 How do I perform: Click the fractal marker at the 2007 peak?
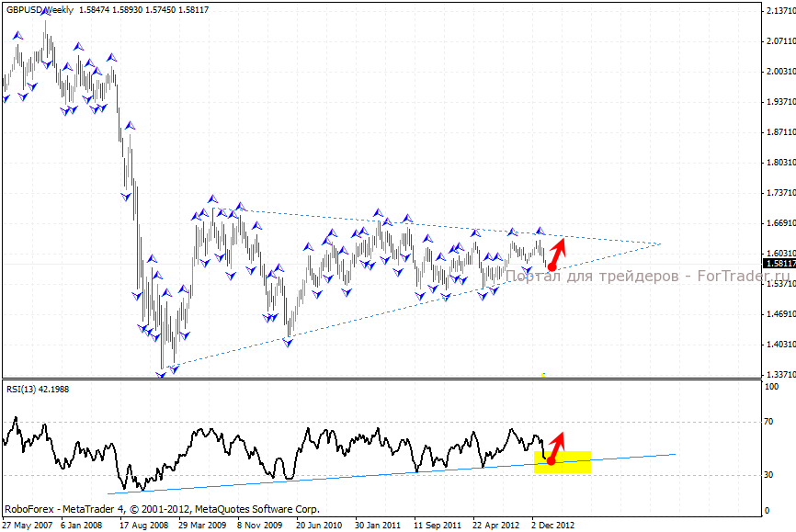click(47, 16)
